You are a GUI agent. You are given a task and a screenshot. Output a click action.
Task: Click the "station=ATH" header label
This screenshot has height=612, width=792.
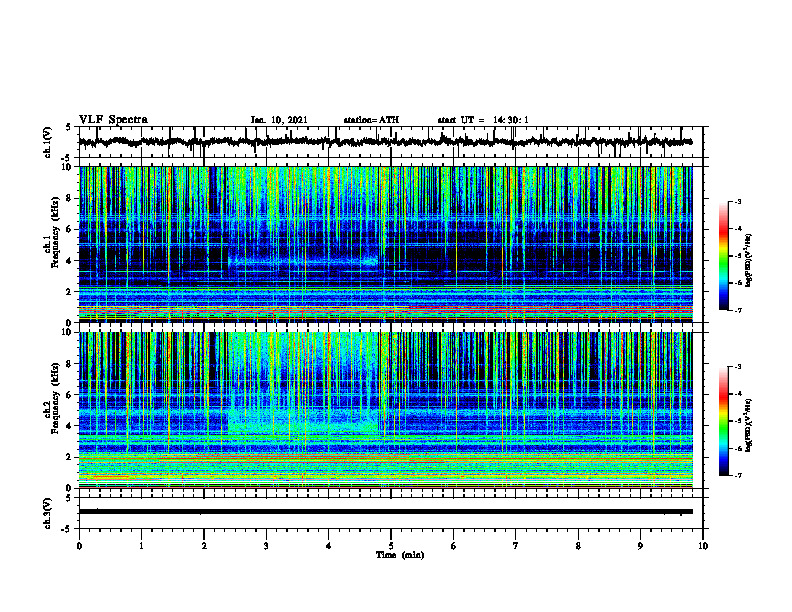(371, 120)
